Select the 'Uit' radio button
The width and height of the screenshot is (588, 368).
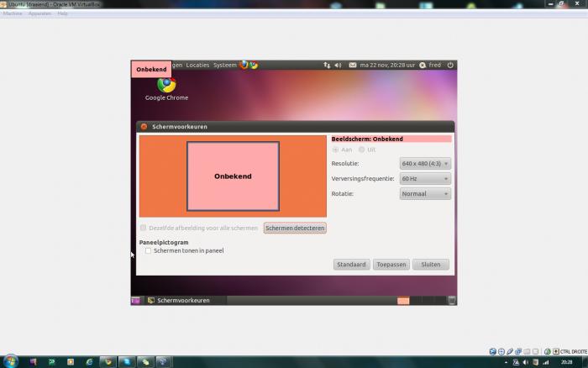click(361, 150)
